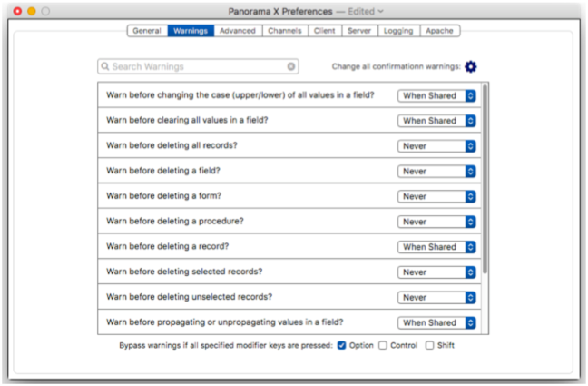Click 'Warn before propagating or unpropagating values' text
This screenshot has width=588, height=386.
click(x=225, y=322)
